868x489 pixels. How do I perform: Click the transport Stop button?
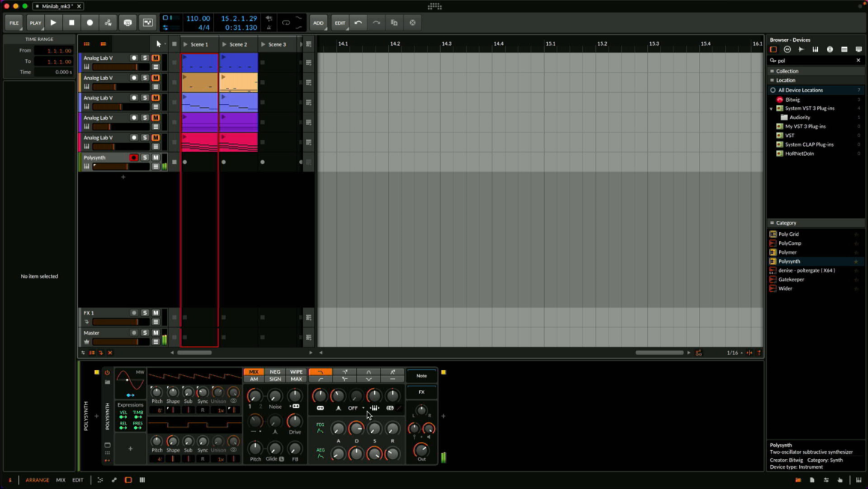point(72,22)
